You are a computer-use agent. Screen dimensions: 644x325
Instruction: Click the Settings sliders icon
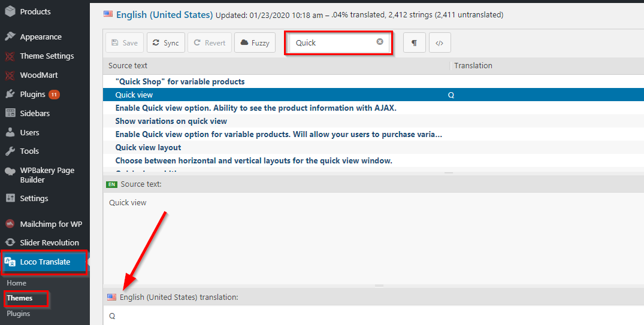point(10,198)
